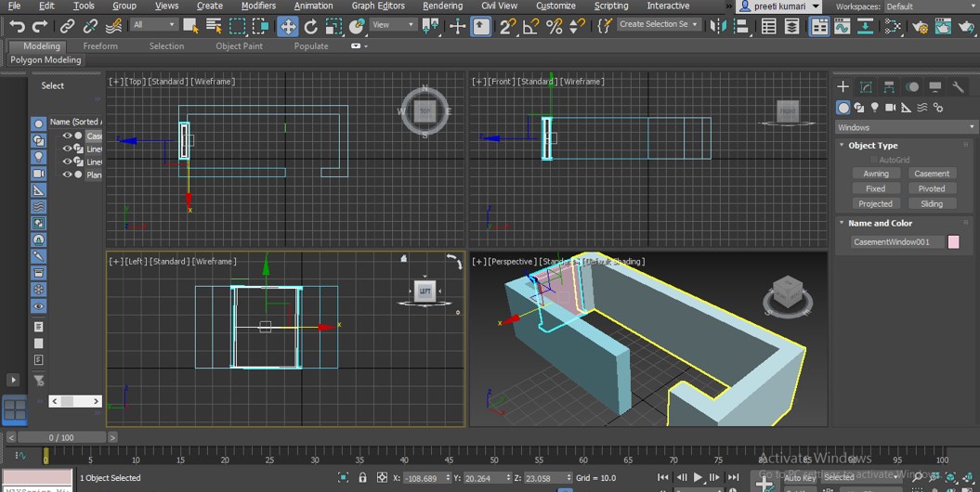Image resolution: width=980 pixels, height=492 pixels.
Task: Click the pink object color swatch
Action: pos(953,242)
